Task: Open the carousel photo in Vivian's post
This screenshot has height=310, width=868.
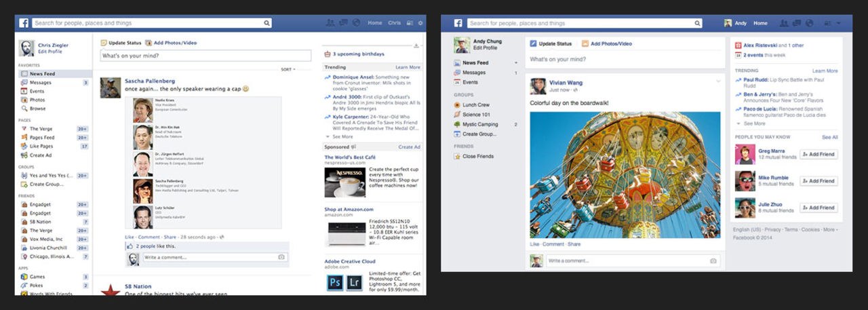Action: pos(625,174)
